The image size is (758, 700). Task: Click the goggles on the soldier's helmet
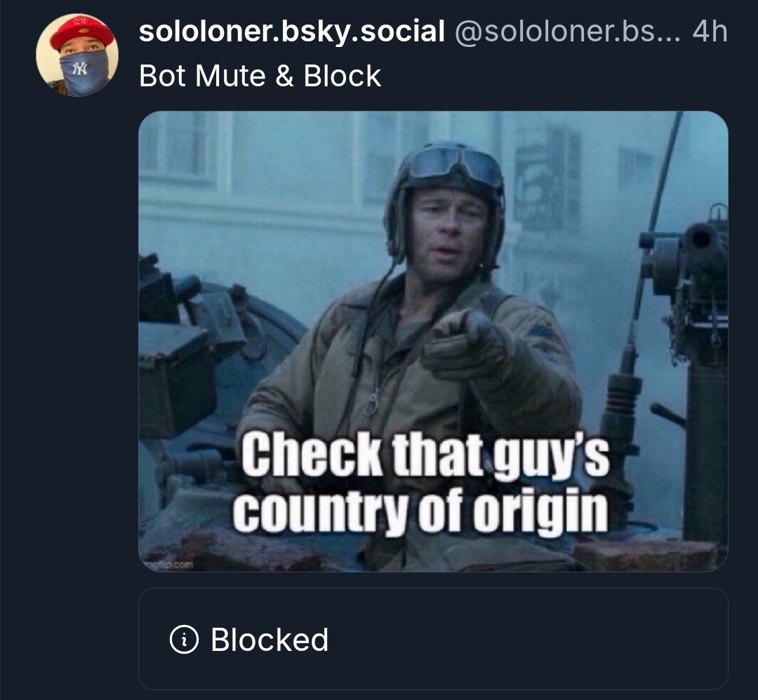coord(456,163)
